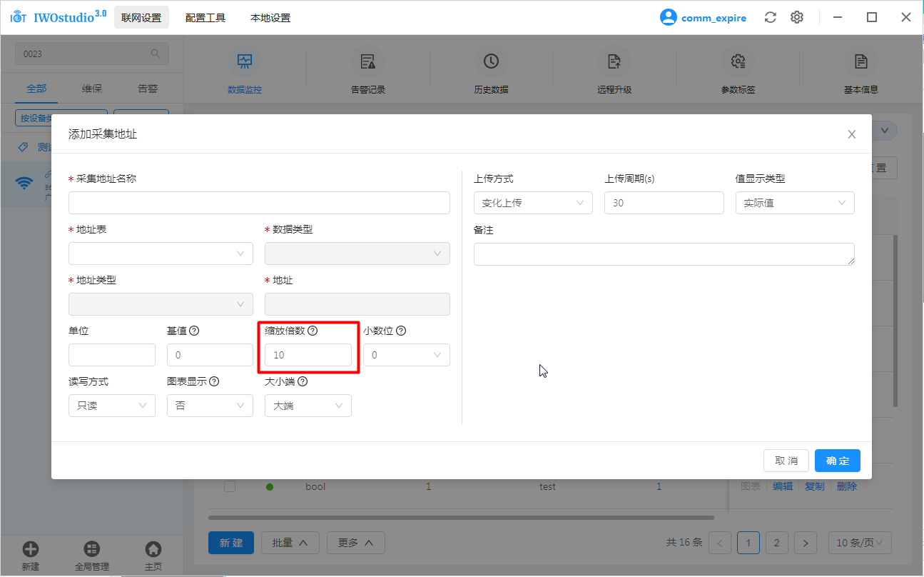Close the 添加采集地址 dialog with X
The width and height of the screenshot is (924, 577).
[x=851, y=134]
